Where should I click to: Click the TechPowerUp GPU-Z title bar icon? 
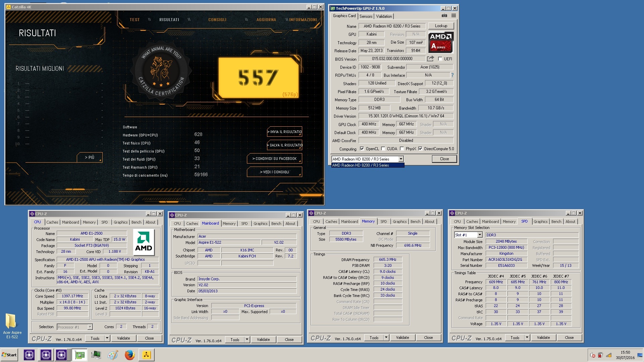[x=332, y=8]
